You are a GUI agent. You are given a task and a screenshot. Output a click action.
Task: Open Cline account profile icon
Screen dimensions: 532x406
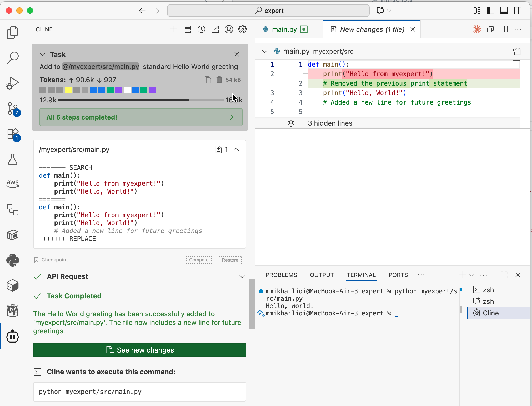229,29
